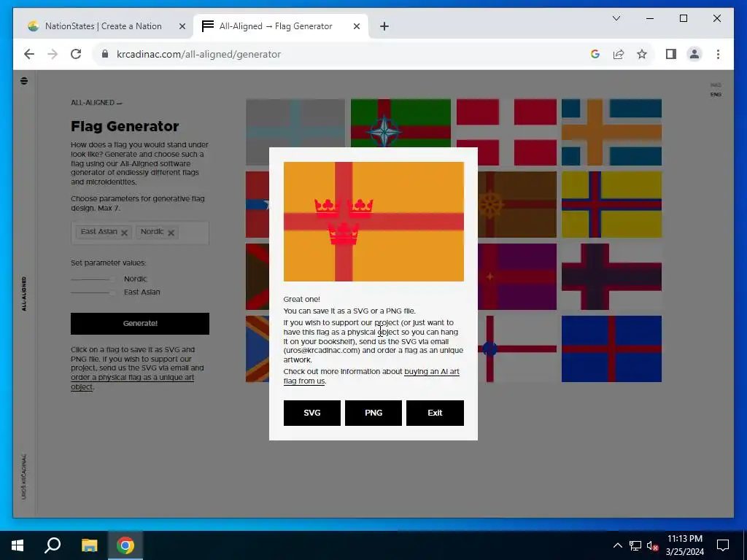Open the Chrome profile icon

[x=694, y=54]
